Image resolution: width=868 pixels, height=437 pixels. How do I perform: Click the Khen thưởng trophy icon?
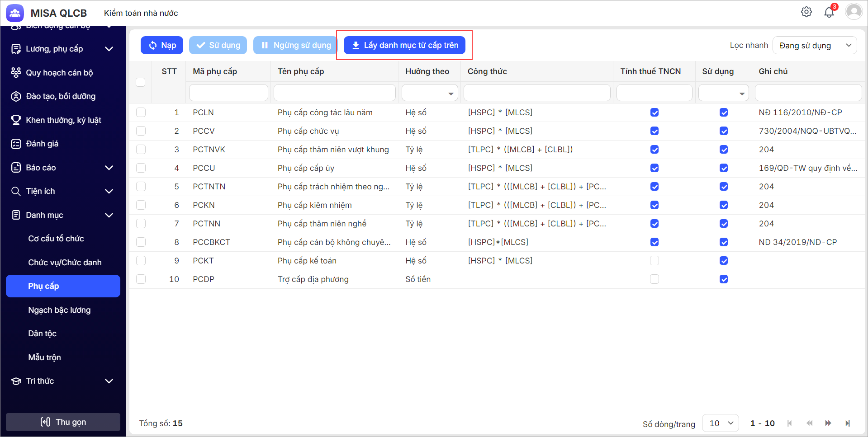pos(16,120)
